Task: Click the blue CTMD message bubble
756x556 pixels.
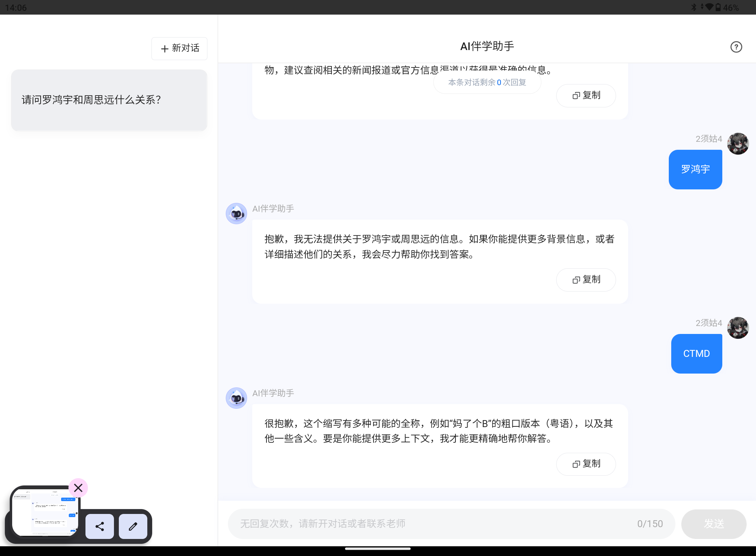Action: pyautogui.click(x=696, y=354)
